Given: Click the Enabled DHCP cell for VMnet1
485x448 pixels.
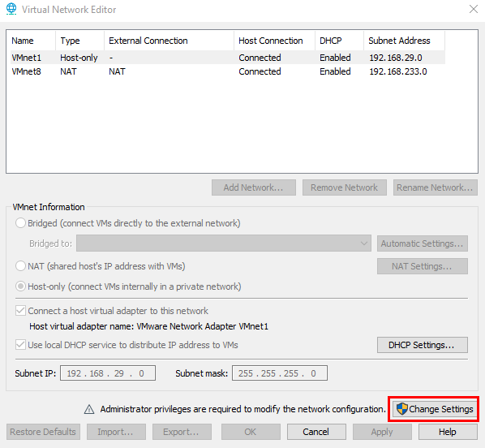Looking at the screenshot, I should point(335,58).
